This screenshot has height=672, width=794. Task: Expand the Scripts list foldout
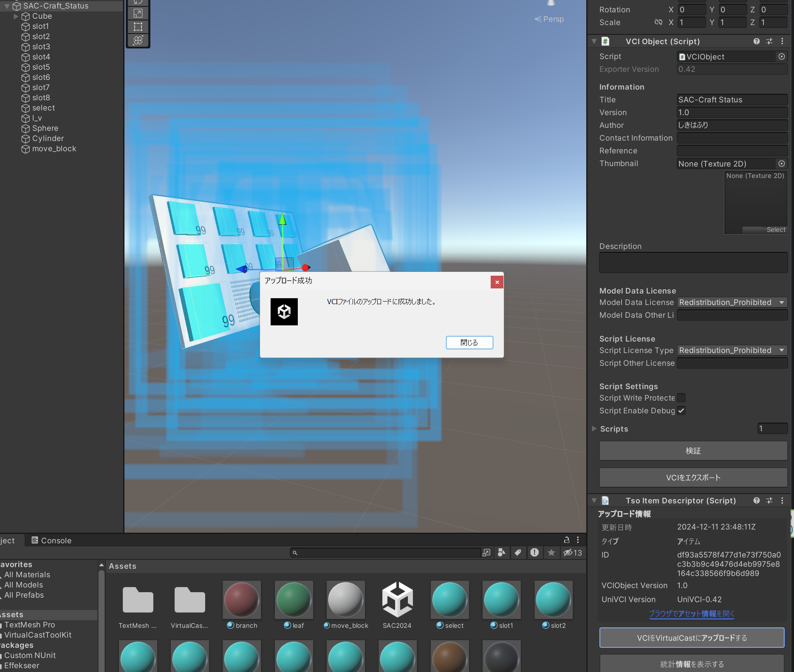[x=594, y=429]
